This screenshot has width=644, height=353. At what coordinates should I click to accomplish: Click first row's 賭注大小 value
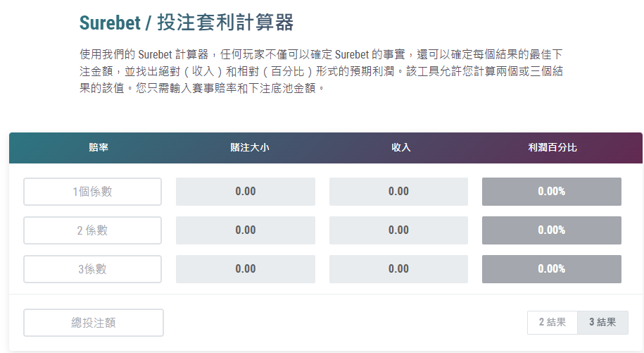[x=246, y=192]
